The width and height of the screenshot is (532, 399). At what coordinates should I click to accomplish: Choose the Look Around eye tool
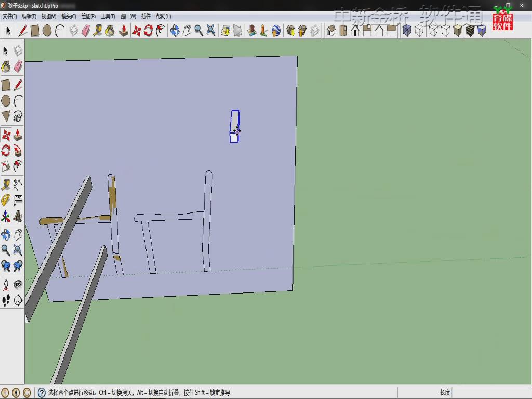[18, 284]
